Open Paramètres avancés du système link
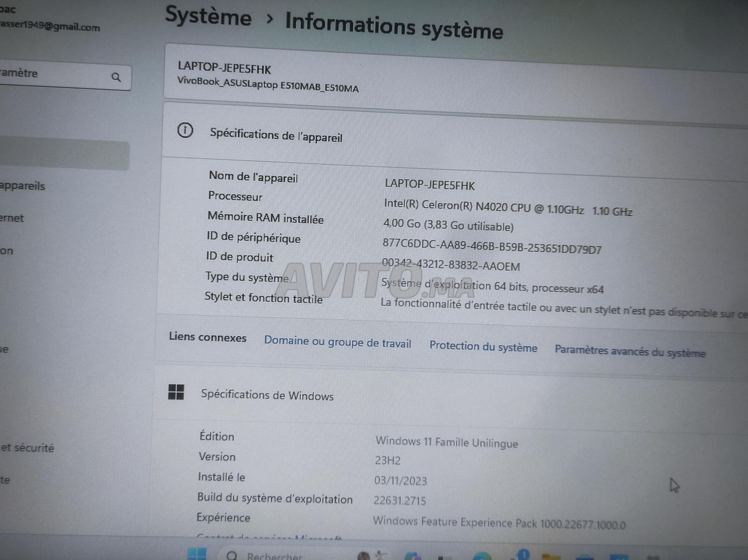 click(x=630, y=352)
